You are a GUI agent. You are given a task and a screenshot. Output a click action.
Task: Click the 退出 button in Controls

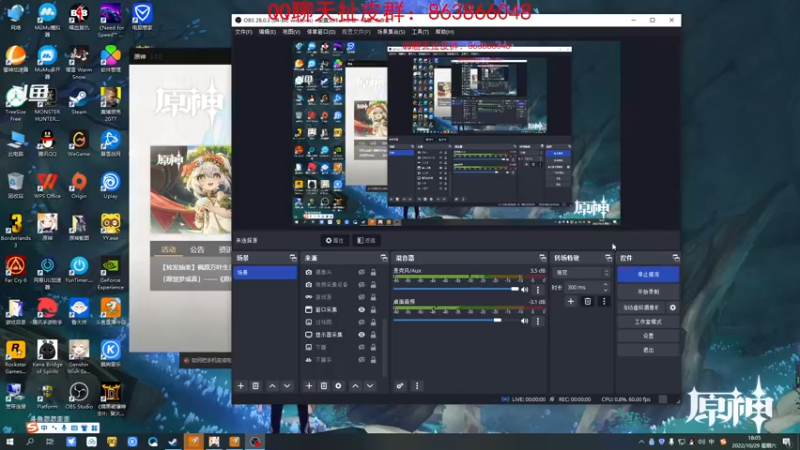(648, 350)
